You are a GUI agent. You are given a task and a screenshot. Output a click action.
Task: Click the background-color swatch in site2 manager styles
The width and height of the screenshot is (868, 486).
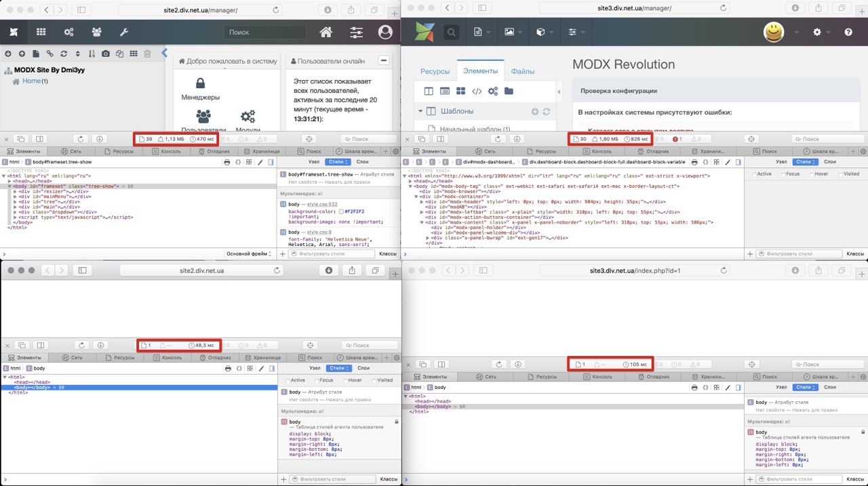[342, 211]
